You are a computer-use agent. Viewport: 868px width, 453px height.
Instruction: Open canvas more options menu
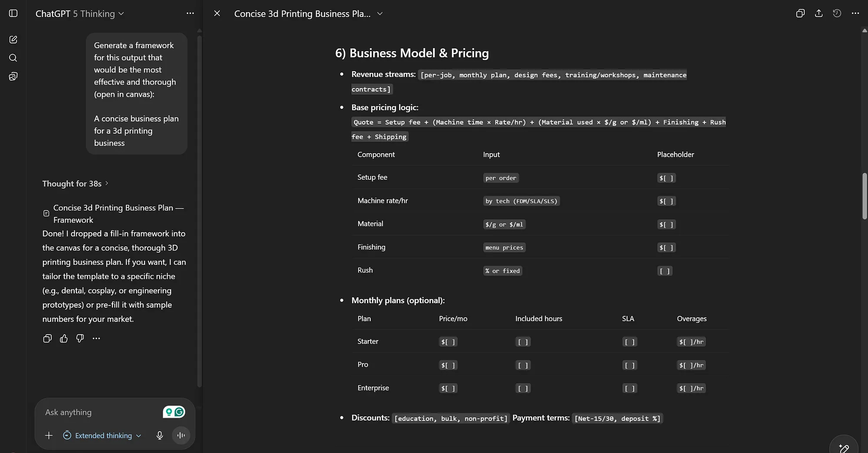point(855,13)
